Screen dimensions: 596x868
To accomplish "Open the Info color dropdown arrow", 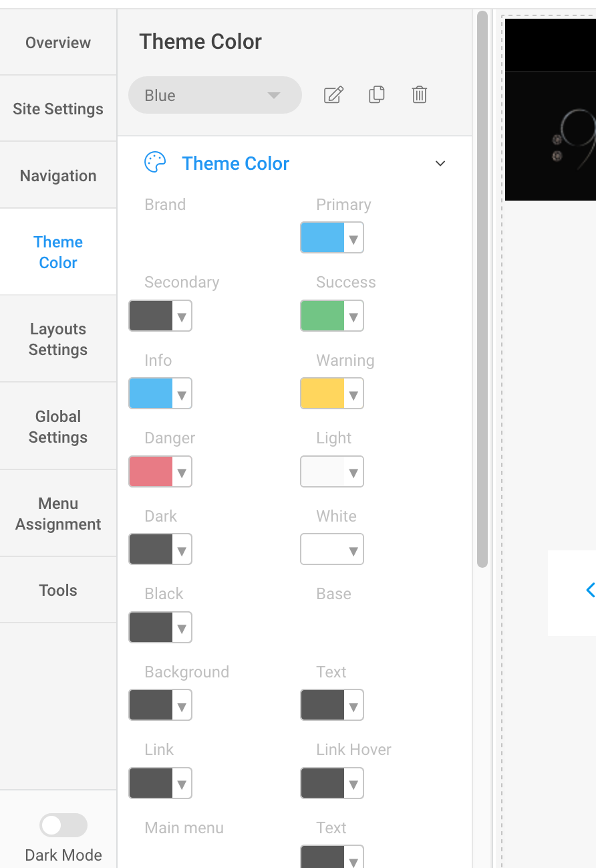I will [182, 394].
